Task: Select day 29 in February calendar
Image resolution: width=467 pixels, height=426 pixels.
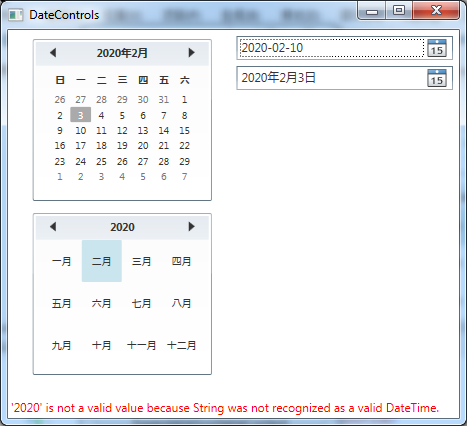Action: (x=184, y=161)
